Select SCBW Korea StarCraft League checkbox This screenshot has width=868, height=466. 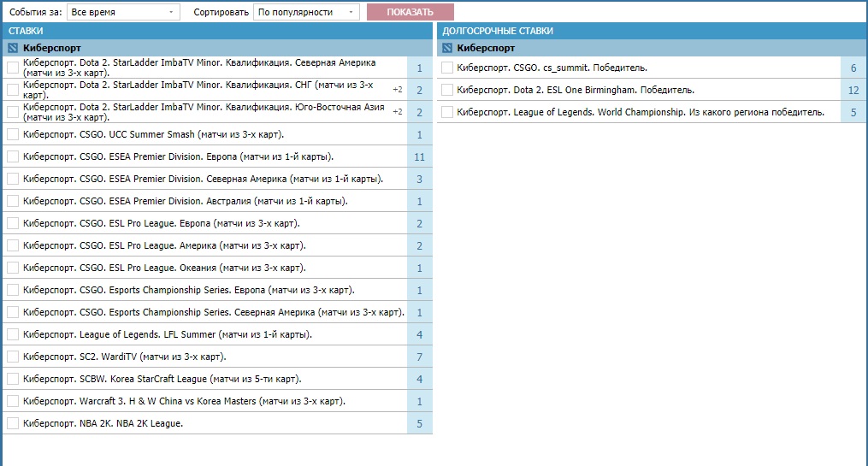coord(13,379)
